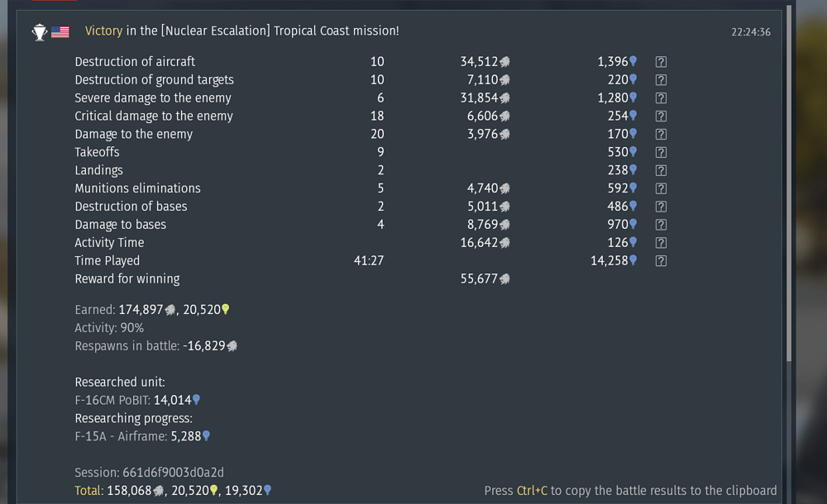Click the USA flag icon

click(60, 32)
